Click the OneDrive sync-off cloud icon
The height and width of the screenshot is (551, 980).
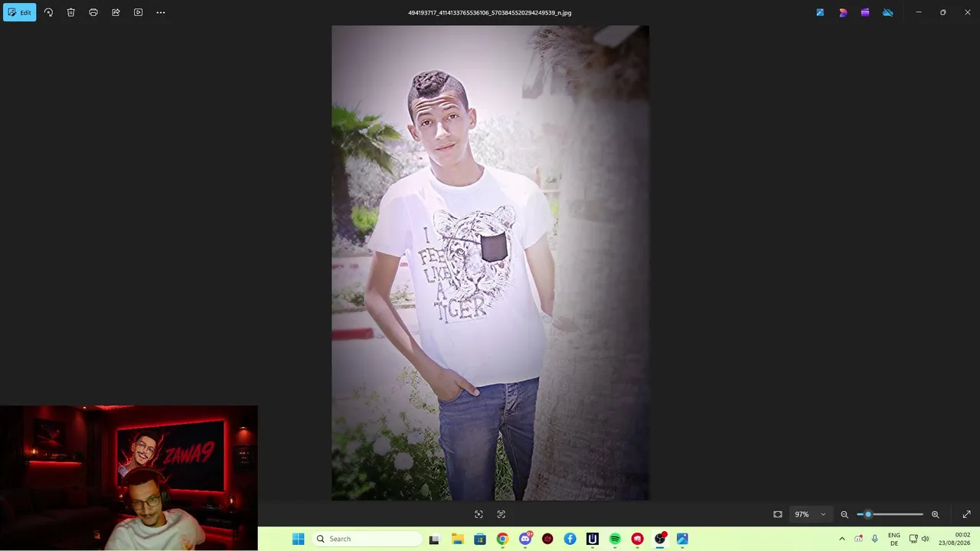pos(888,12)
